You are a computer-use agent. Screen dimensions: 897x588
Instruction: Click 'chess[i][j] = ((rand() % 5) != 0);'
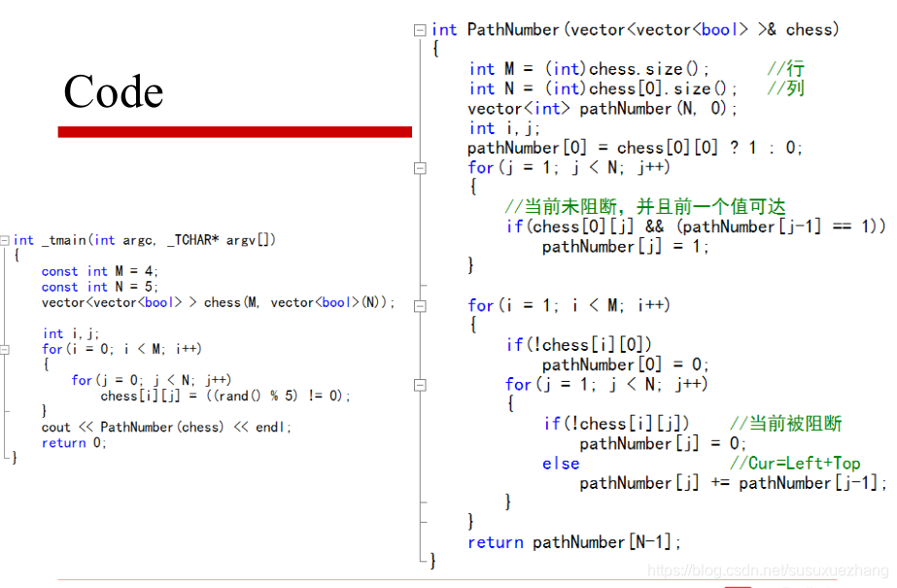pyautogui.click(x=225, y=396)
